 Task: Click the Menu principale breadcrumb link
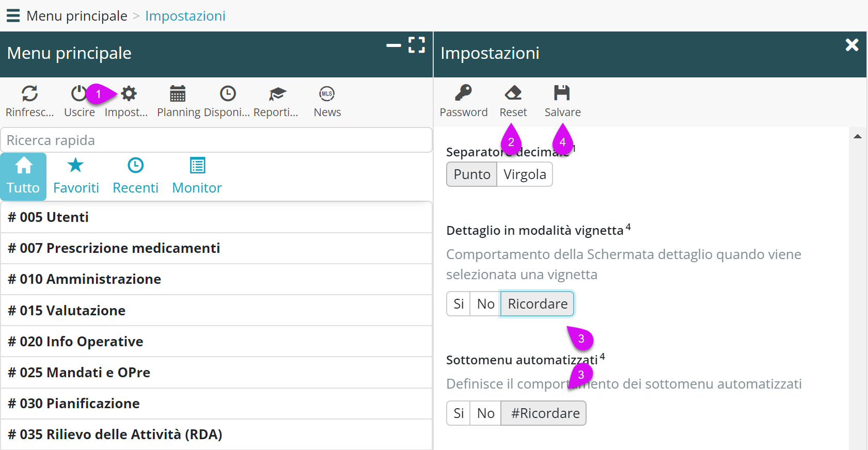76,16
